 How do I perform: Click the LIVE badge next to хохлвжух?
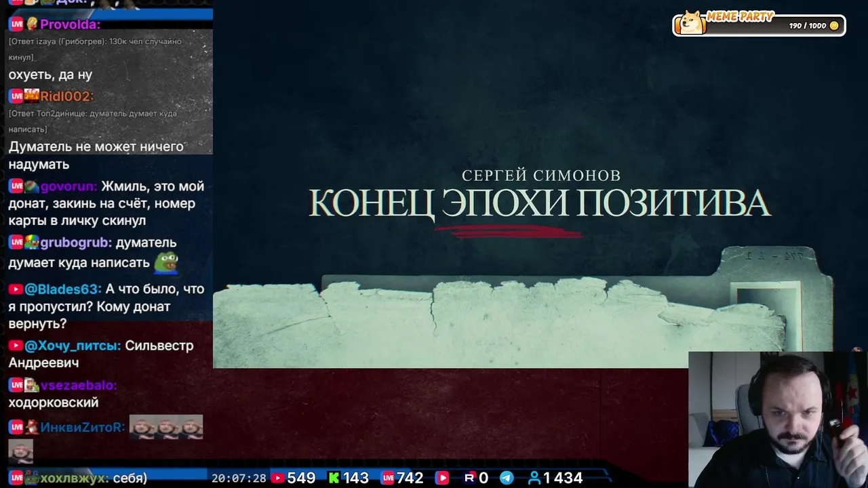pos(16,478)
